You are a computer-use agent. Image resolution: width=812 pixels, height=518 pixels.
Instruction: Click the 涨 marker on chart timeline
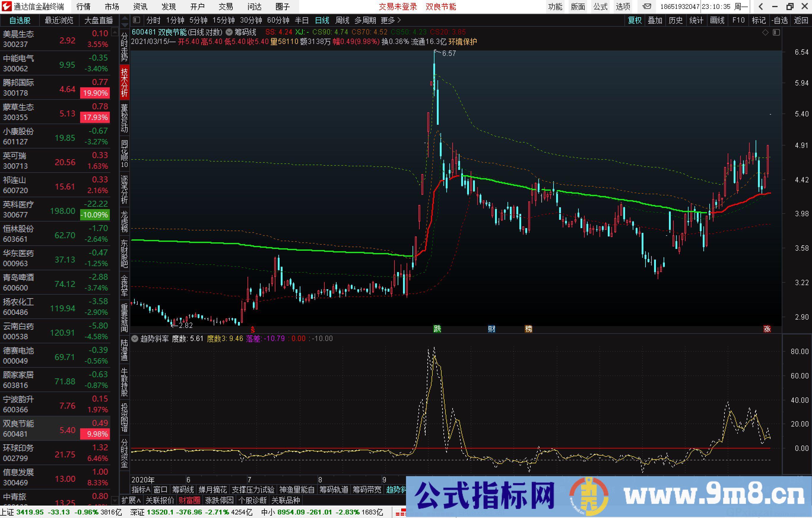(x=767, y=329)
